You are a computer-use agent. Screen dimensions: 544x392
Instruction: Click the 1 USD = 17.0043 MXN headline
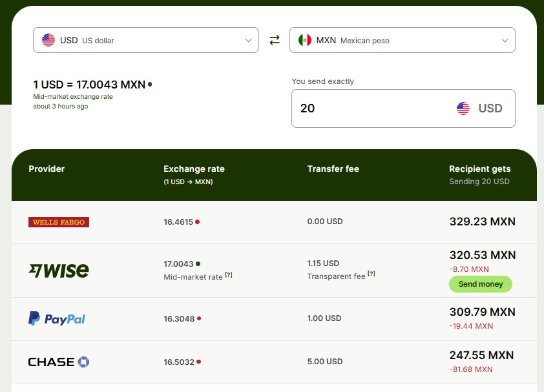[x=89, y=85]
